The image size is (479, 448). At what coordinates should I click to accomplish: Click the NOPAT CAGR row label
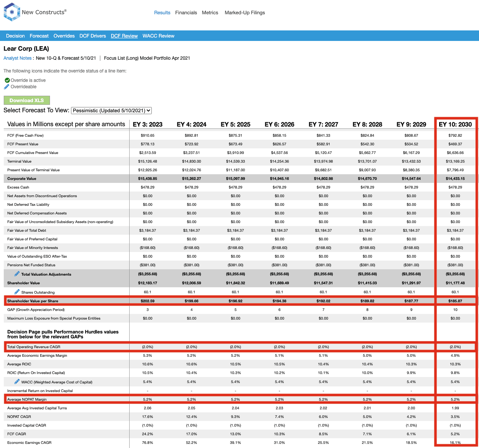coord(19,417)
